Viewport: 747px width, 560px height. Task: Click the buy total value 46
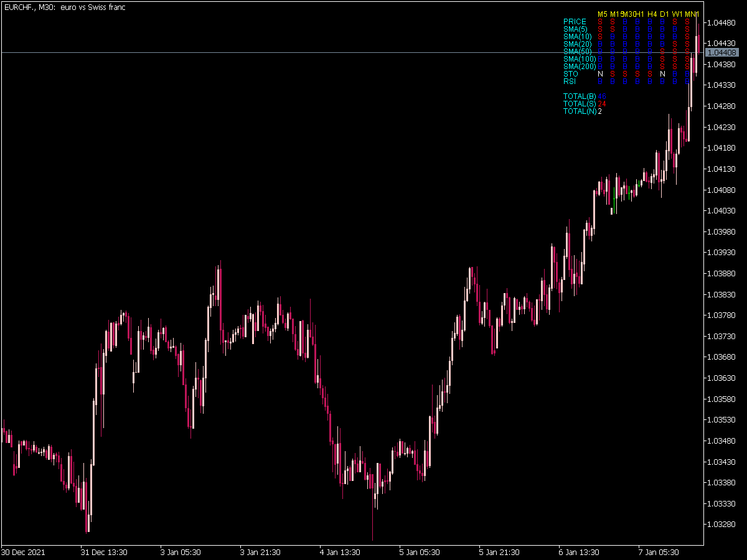(602, 96)
